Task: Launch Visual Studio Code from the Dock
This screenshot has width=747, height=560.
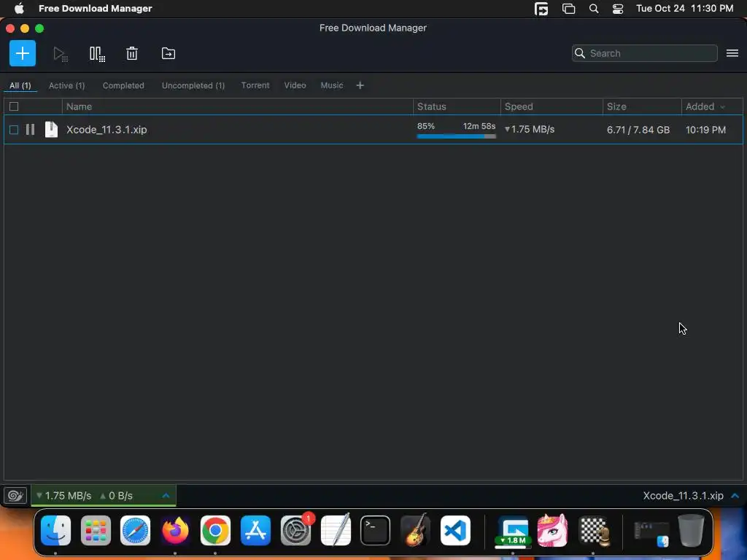Action: [455, 530]
